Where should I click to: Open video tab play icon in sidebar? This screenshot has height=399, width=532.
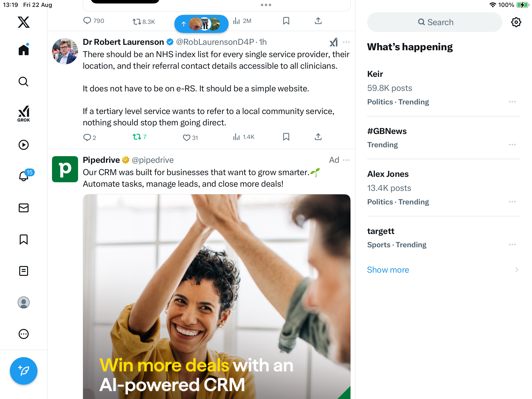tap(24, 145)
